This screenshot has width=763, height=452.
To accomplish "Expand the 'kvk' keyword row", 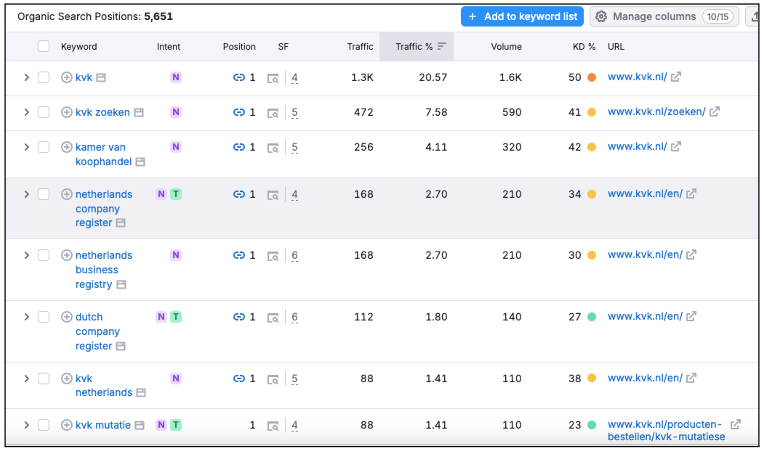I will 26,77.
